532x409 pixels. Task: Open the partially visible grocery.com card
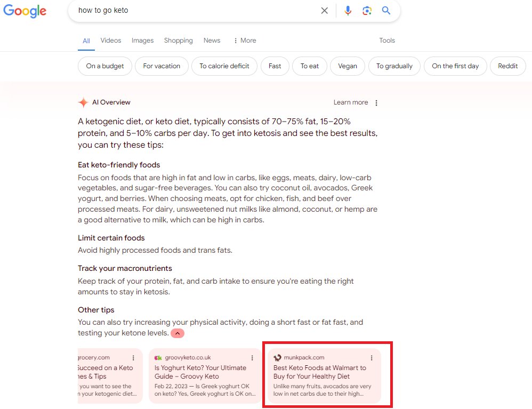tap(110, 376)
